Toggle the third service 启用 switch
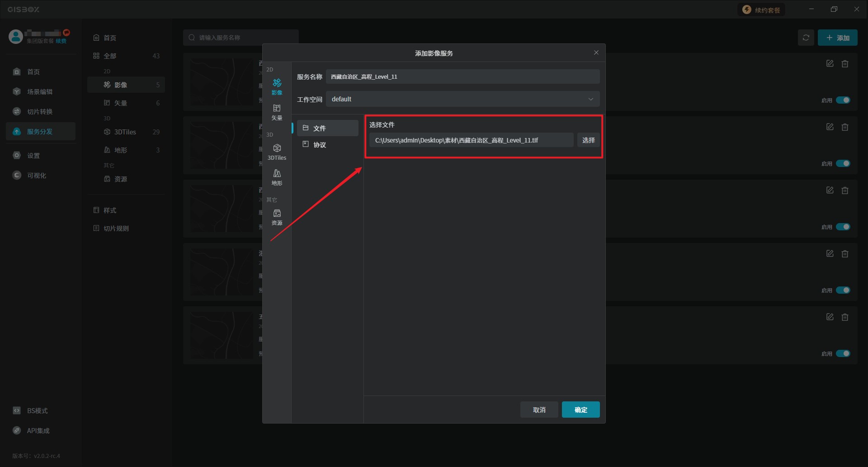 843,227
